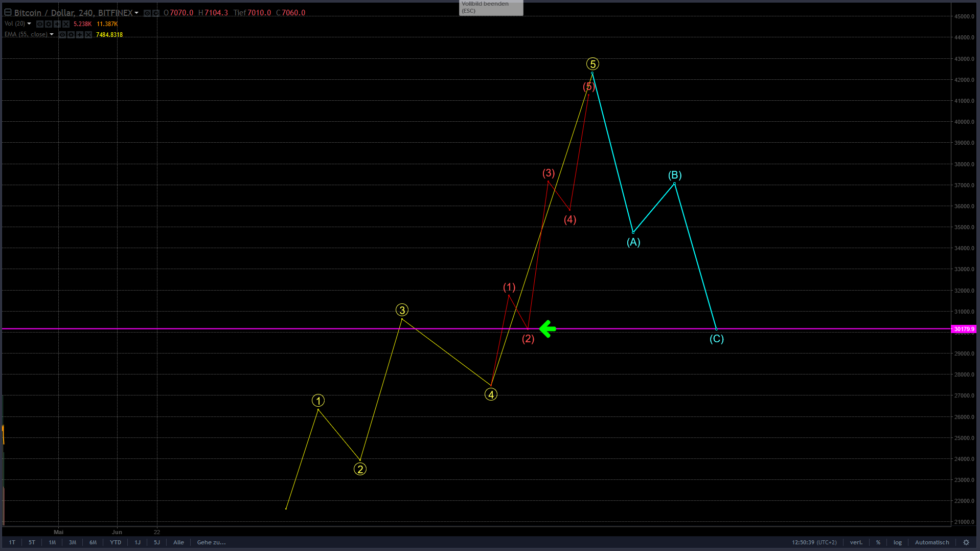The width and height of the screenshot is (980, 551).
Task: Collapse the chart legend with the minus box
Action: [8, 12]
